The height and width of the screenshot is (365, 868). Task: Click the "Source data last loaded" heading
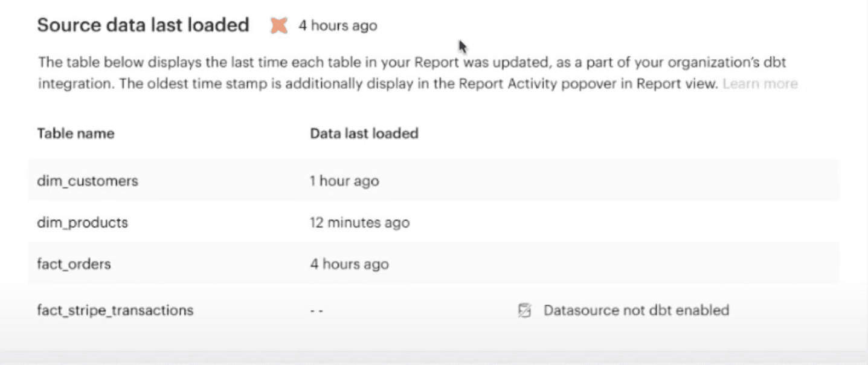[143, 25]
